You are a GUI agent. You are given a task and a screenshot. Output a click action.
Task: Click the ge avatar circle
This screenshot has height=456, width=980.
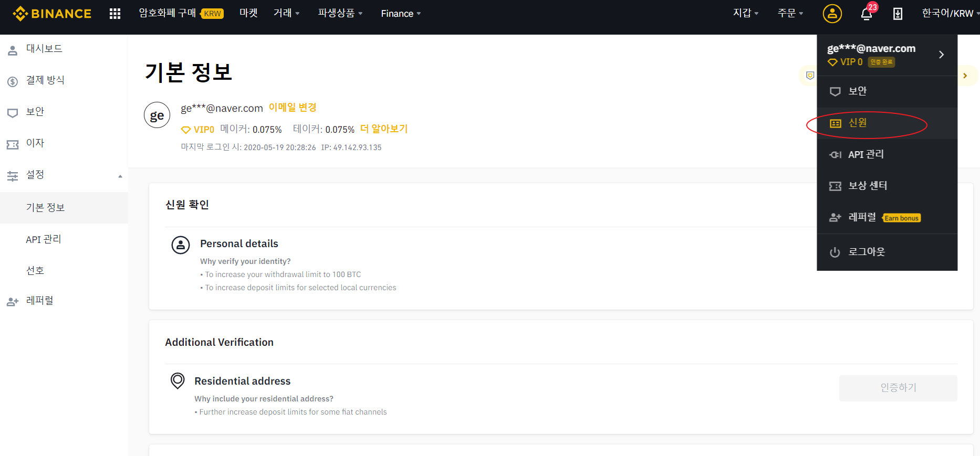tap(157, 115)
